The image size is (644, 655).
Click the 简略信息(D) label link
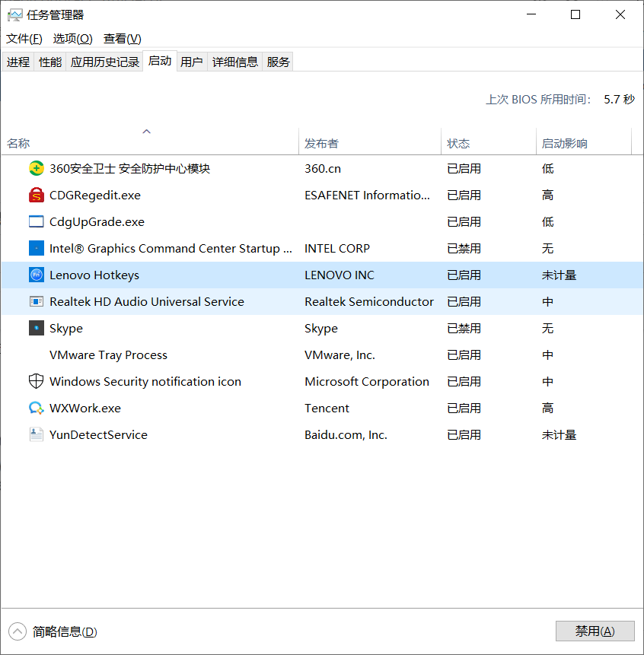[65, 631]
